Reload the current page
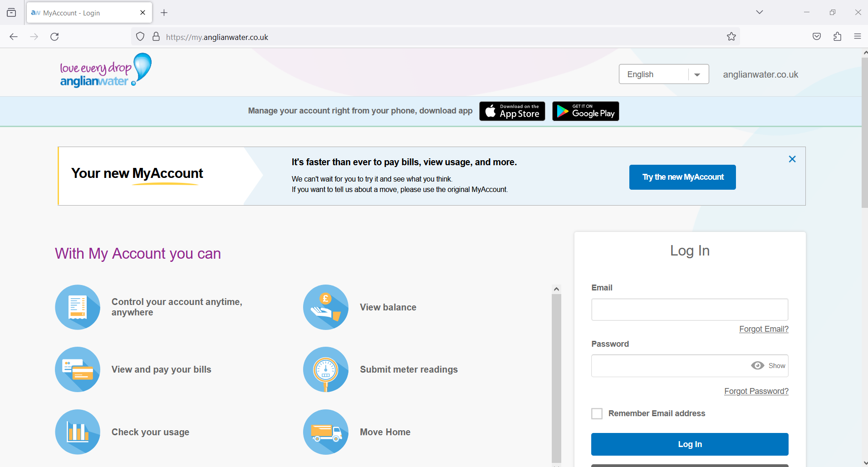868x467 pixels. pos(54,36)
